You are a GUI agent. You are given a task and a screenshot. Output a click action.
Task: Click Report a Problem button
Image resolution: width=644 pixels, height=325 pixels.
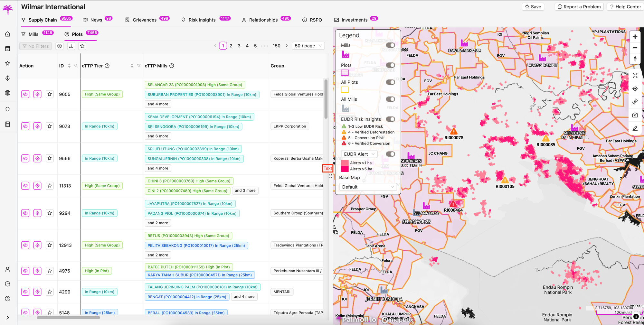click(x=579, y=7)
